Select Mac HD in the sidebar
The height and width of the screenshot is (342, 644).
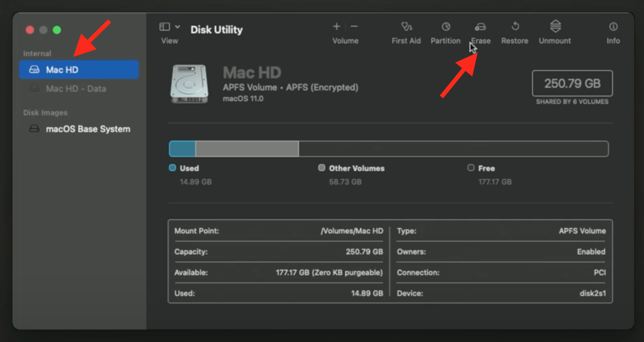(x=79, y=70)
